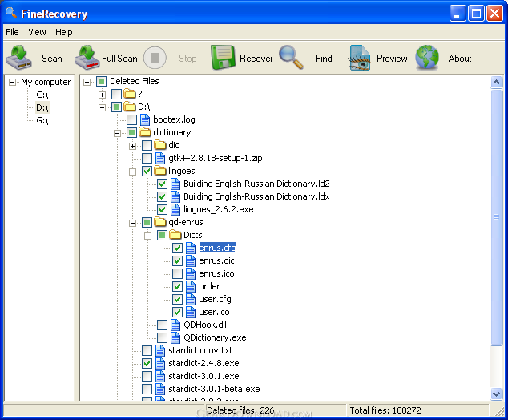Collapse the My computer tree node
Screen dimensions: 508x420
pyautogui.click(x=12, y=82)
